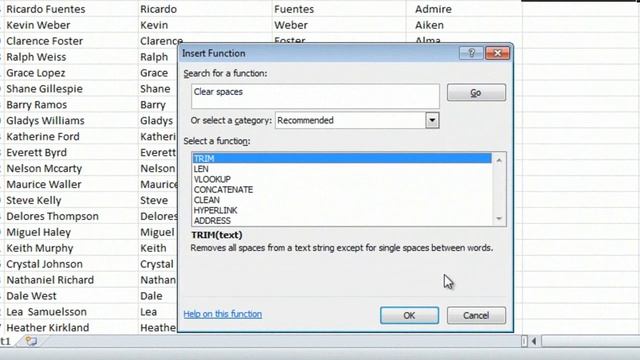This screenshot has width=640, height=360.
Task: Select first-name cell 'Keith'
Action: tap(158, 248)
